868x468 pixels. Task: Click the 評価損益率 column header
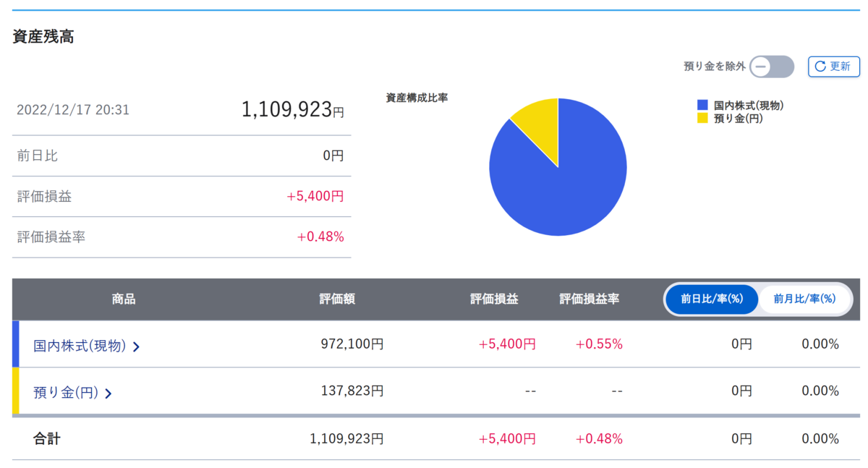[x=590, y=299]
